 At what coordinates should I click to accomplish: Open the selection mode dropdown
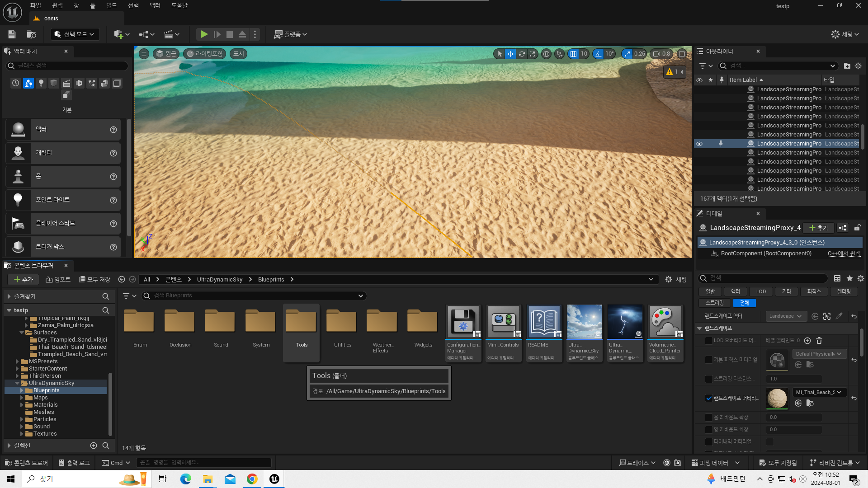pyautogui.click(x=75, y=34)
